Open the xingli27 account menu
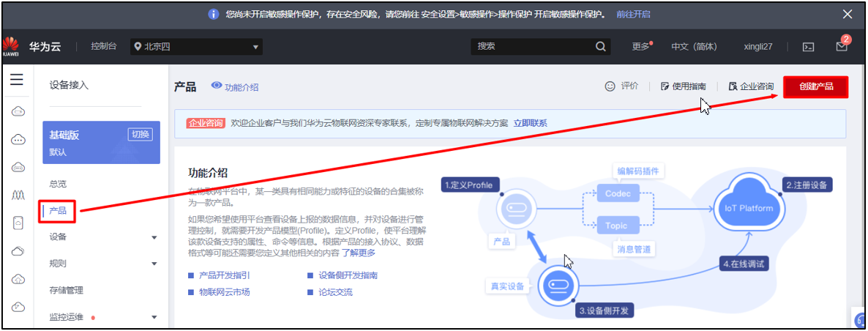The width and height of the screenshot is (868, 331). tap(757, 47)
